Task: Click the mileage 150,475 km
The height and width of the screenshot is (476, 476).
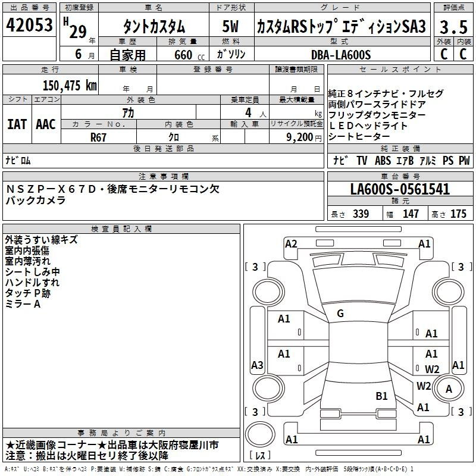Action: pyautogui.click(x=70, y=86)
